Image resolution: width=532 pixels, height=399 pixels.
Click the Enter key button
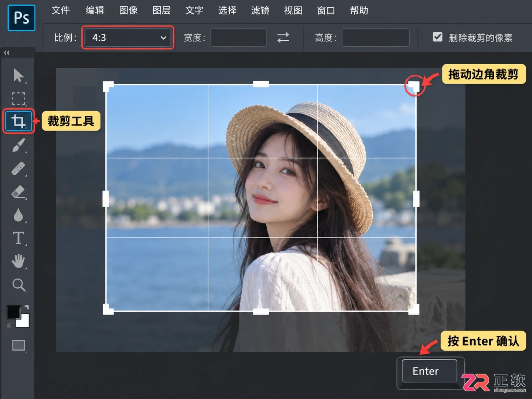(429, 371)
